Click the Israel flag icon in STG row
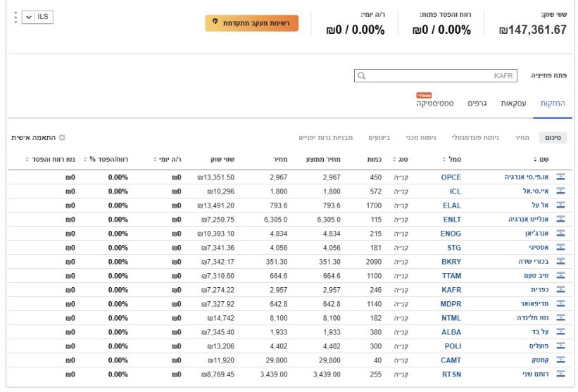This screenshot has width=578, height=392. pos(560,248)
